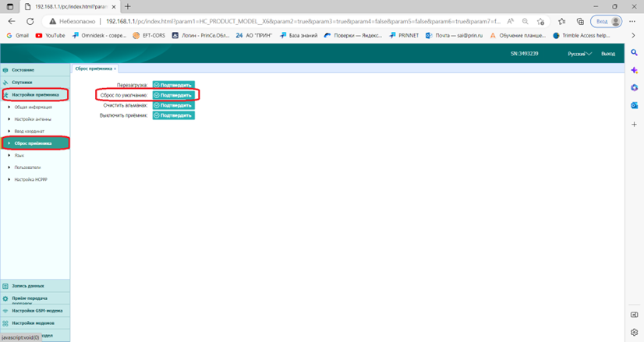Open the read aloud icon in address bar
Image resolution: width=644 pixels, height=342 pixels.
pos(510,21)
